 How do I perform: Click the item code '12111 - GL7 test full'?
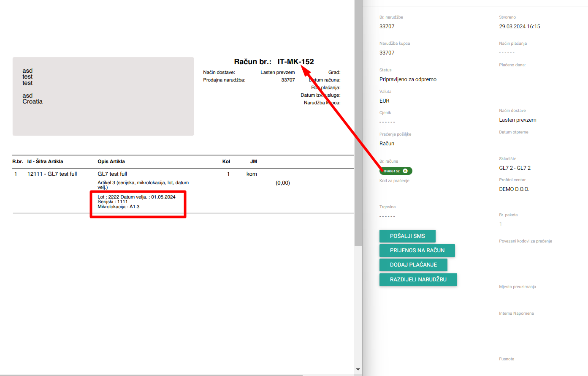[52, 174]
